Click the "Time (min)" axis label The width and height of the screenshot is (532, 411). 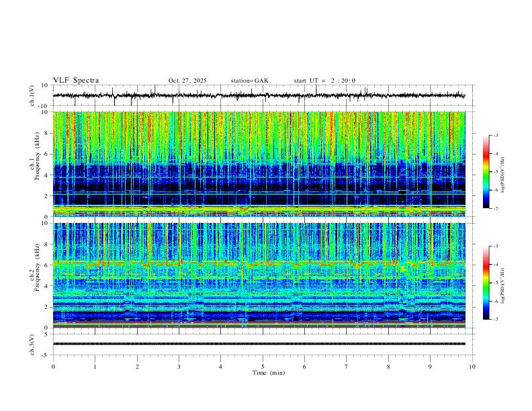click(x=269, y=373)
